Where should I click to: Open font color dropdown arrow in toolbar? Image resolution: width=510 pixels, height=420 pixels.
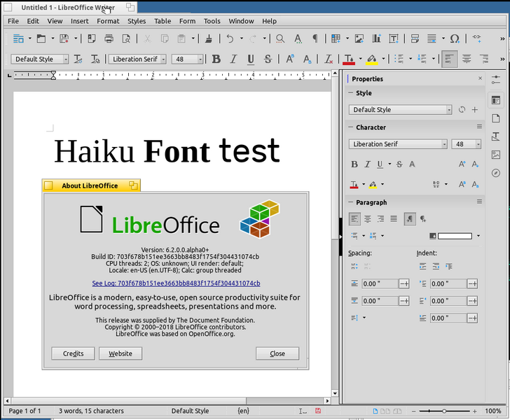pyautogui.click(x=360, y=59)
